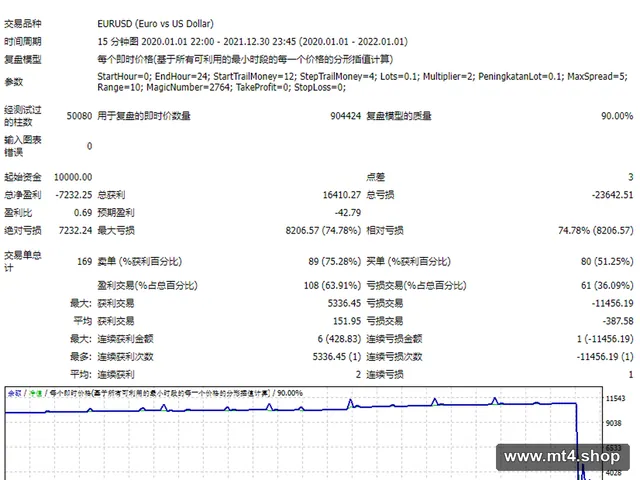Click long positions value 80 (51.25%)
This screenshot has height=480, width=640.
pyautogui.click(x=607, y=261)
